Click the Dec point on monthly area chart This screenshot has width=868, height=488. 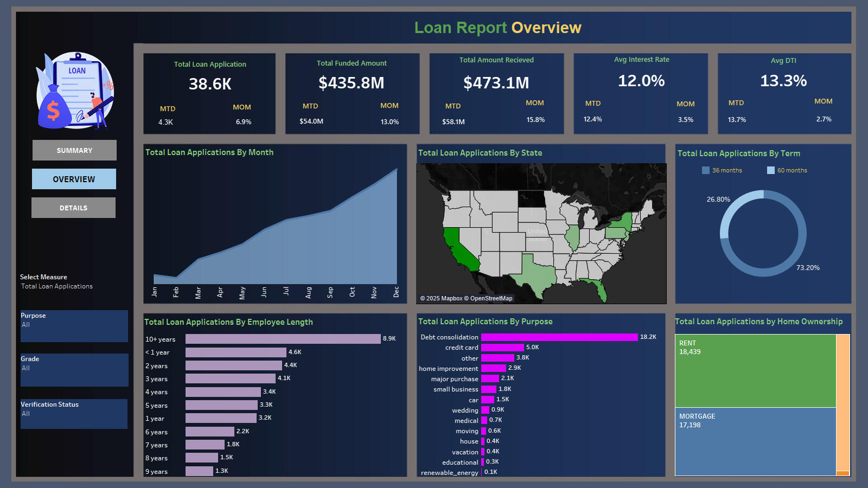[x=397, y=170]
